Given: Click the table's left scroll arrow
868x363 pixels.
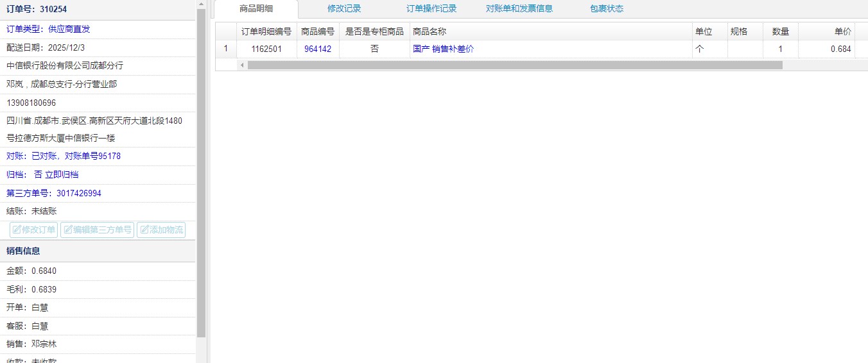Looking at the screenshot, I should (242, 65).
